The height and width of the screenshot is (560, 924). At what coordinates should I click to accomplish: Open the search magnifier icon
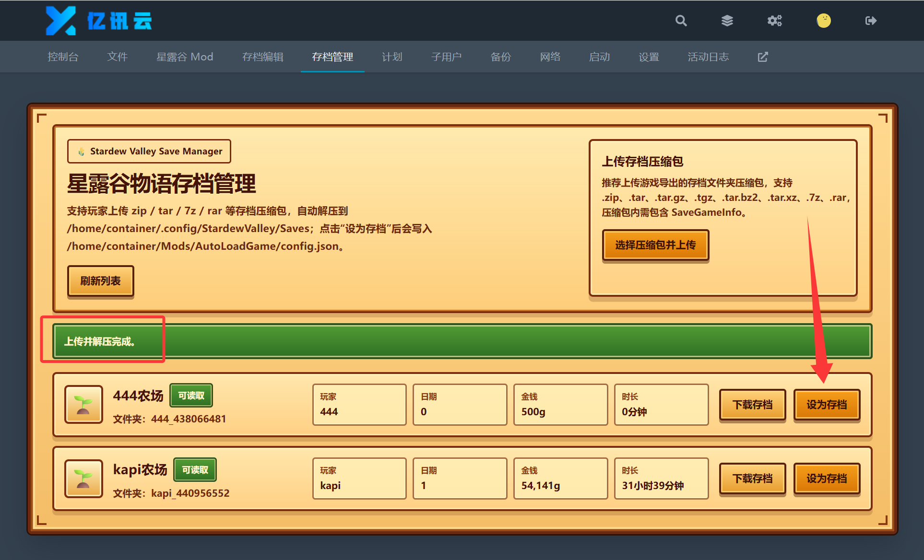pos(681,21)
